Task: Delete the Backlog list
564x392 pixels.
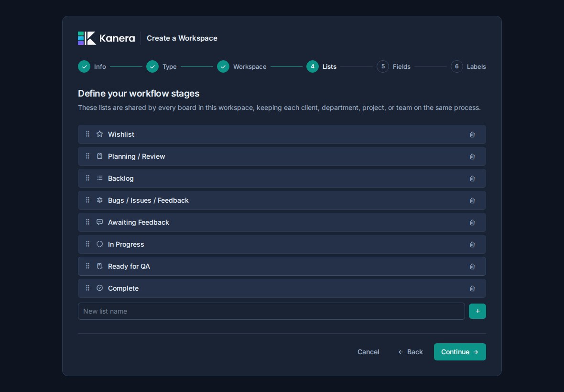Action: coord(472,178)
